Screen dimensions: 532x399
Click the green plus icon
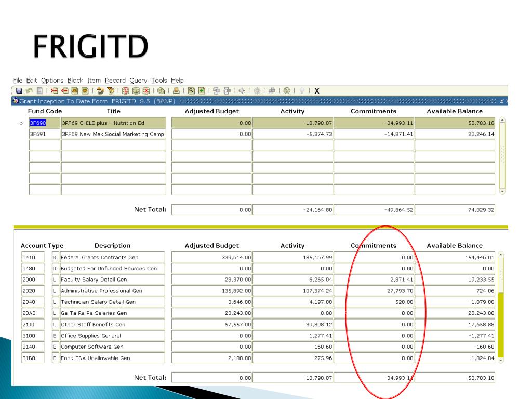[x=202, y=90]
